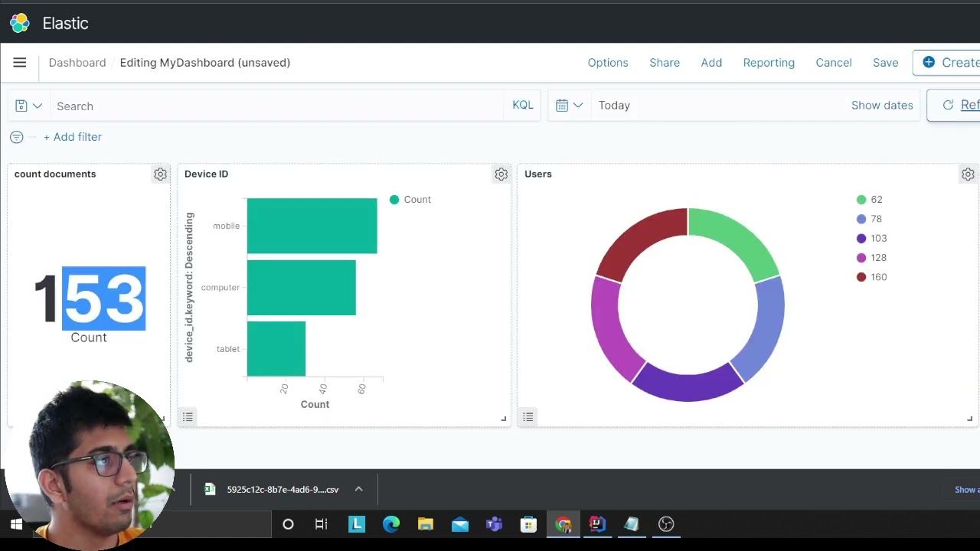Open the Share menu

(x=665, y=63)
